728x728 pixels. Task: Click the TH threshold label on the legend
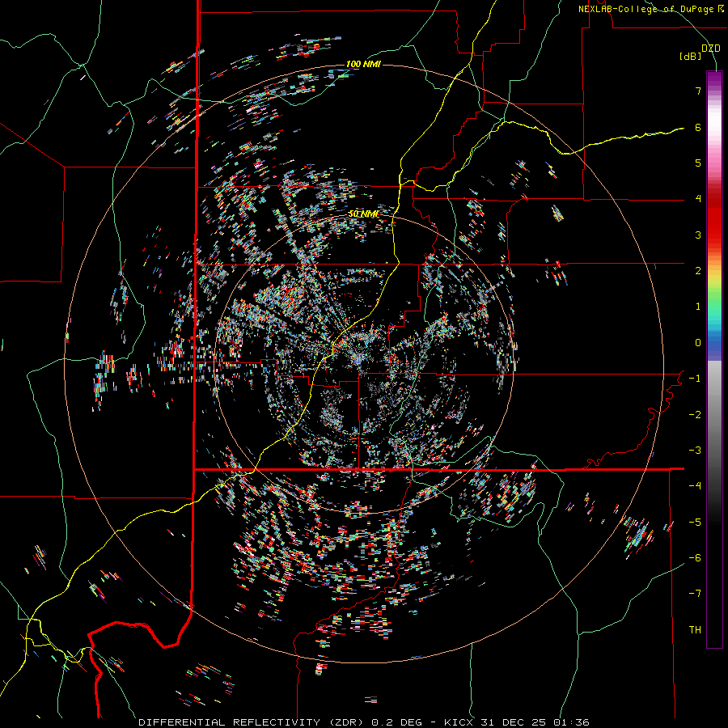pyautogui.click(x=695, y=630)
